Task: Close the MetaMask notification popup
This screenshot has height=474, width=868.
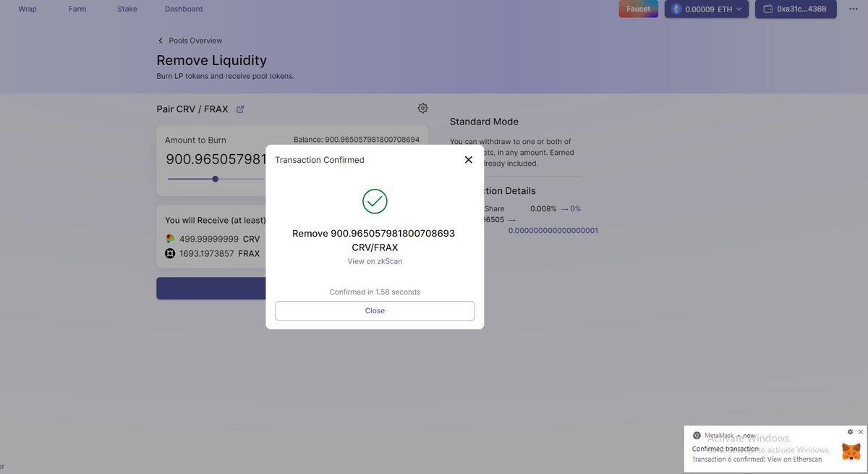Action: (860, 431)
